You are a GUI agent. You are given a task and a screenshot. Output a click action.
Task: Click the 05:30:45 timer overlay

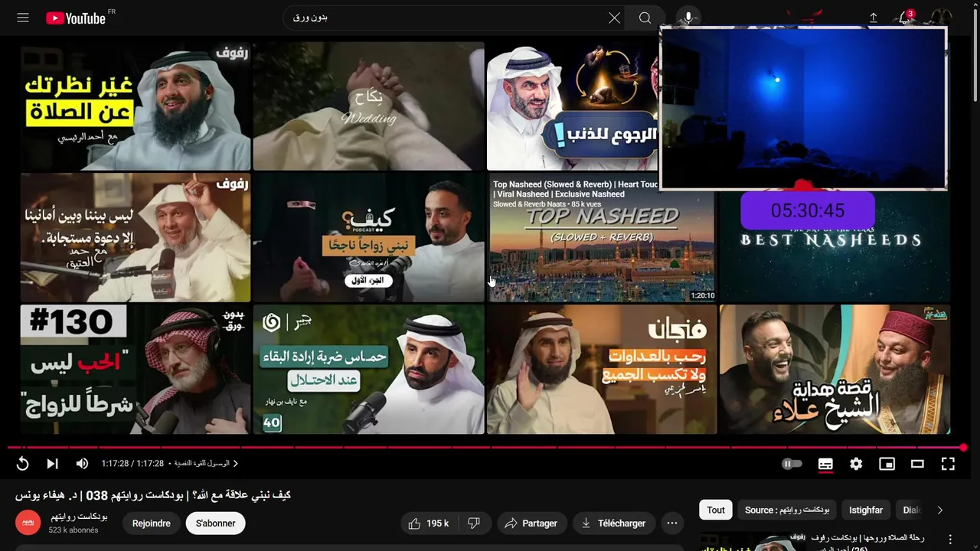click(x=808, y=210)
